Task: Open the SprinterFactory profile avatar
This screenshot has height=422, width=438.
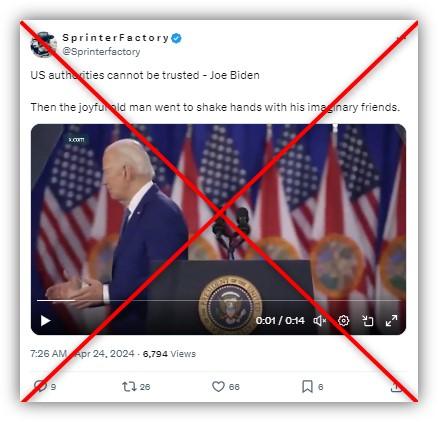Action: coord(44,45)
